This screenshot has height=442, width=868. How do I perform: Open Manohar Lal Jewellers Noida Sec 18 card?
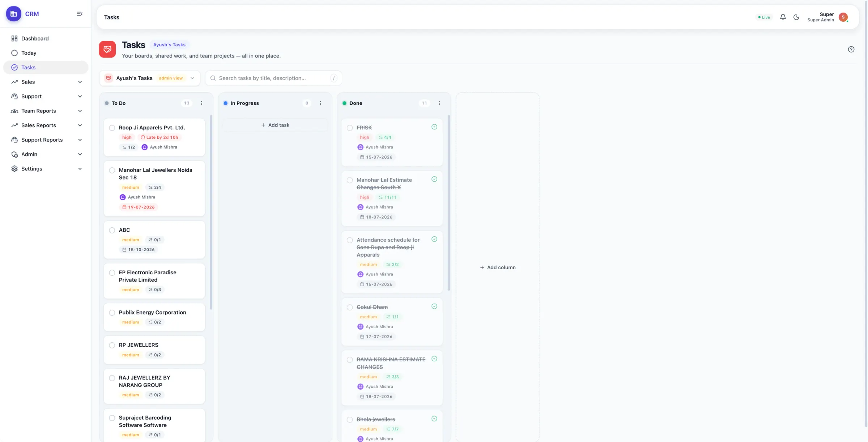(154, 189)
